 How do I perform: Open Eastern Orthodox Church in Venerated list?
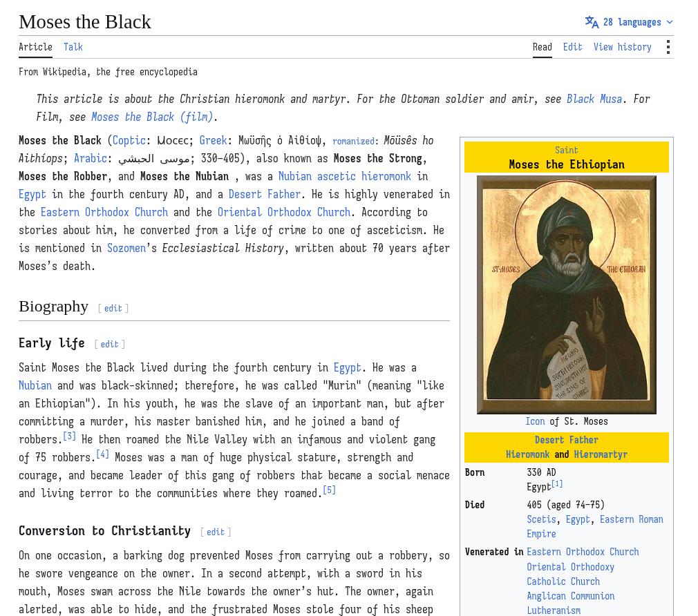tap(583, 552)
